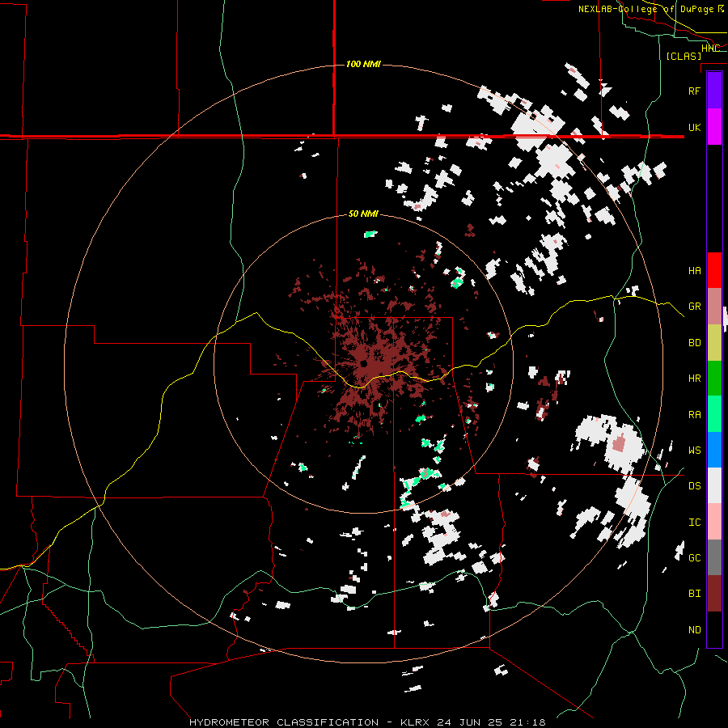Click the graupel core inside the large southeast dry-snow cell
The width and height of the screenshot is (728, 728).
(x=619, y=443)
